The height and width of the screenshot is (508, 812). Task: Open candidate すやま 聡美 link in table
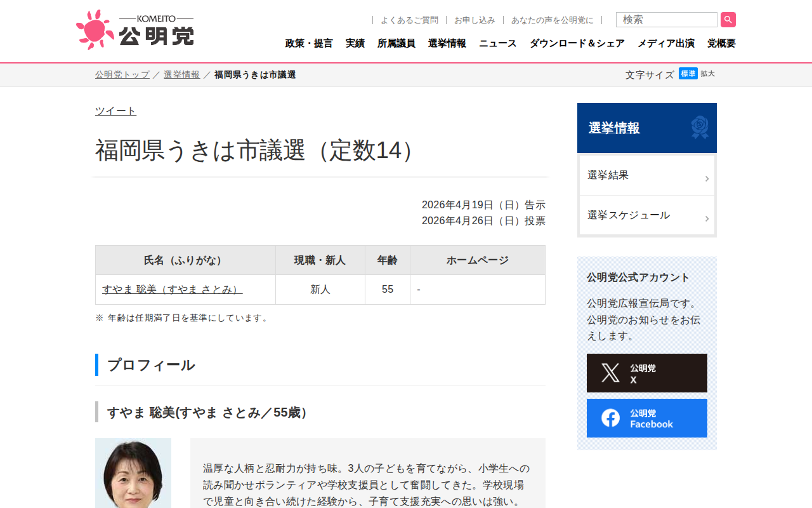pyautogui.click(x=173, y=290)
